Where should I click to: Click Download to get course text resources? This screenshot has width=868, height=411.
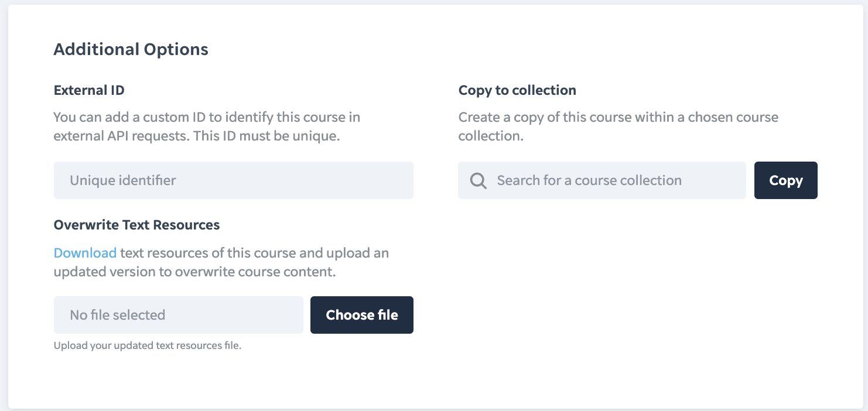[84, 253]
